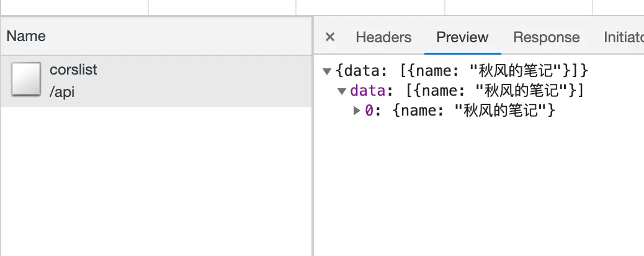Click the /api path under corslist
The image size is (644, 256).
pos(62,92)
